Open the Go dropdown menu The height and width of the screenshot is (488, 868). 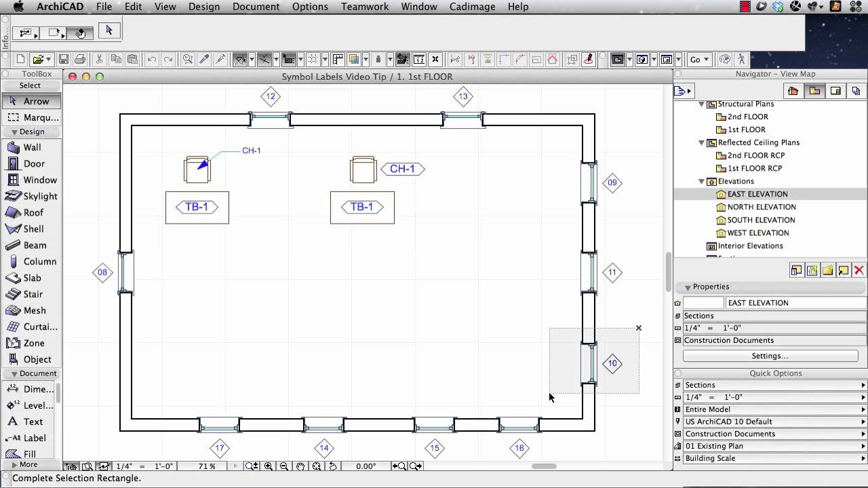click(700, 60)
